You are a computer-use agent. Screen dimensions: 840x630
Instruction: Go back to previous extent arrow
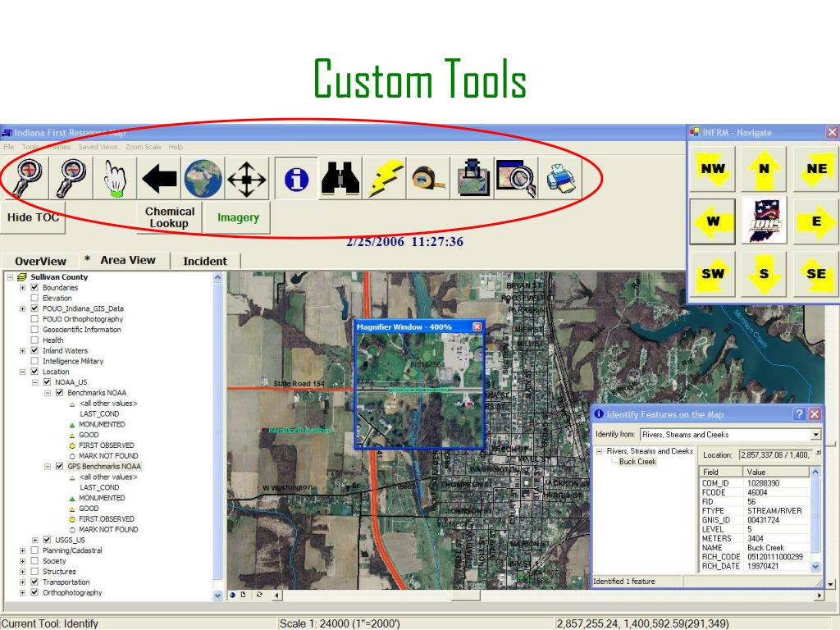(x=159, y=177)
